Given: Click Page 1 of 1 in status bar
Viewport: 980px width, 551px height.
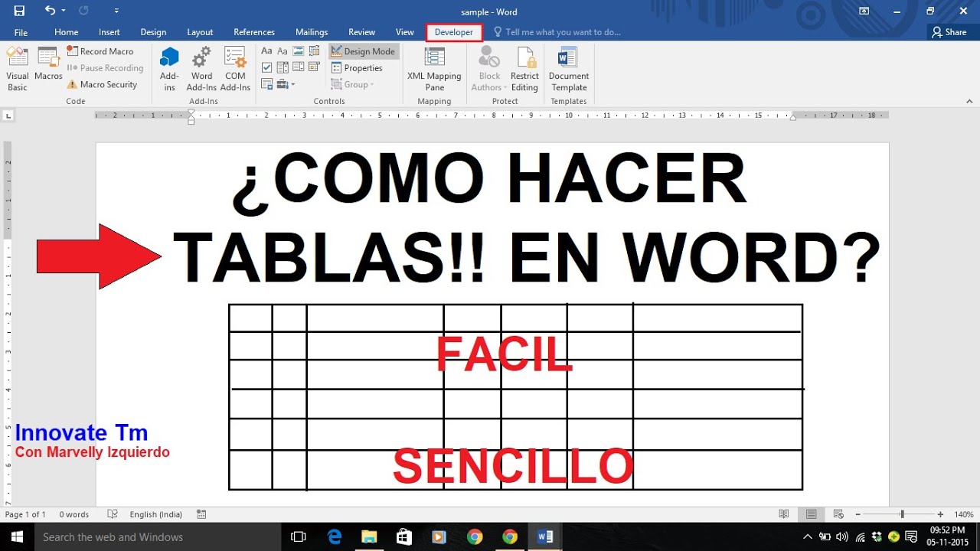Looking at the screenshot, I should coord(25,514).
